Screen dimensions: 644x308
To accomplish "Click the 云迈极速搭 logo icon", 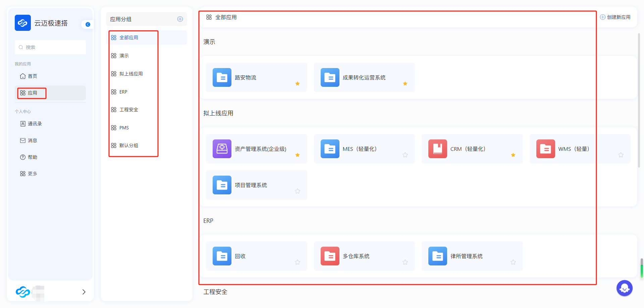I will click(22, 23).
